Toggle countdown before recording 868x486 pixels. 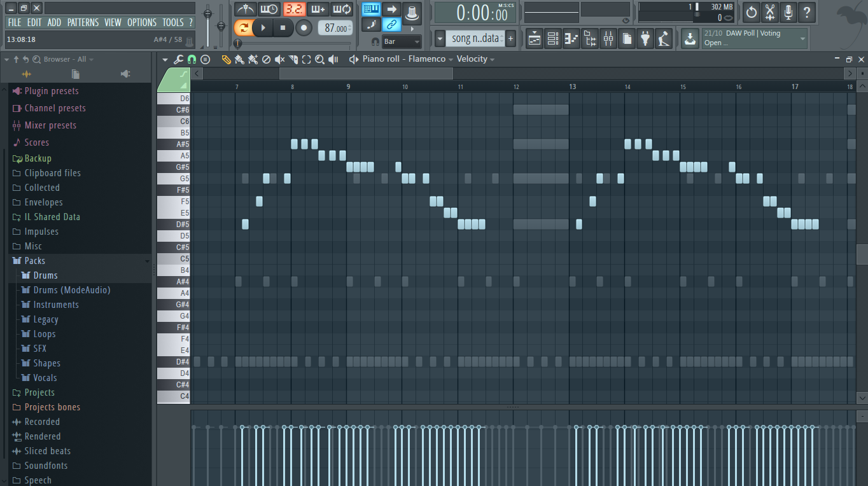(x=293, y=10)
